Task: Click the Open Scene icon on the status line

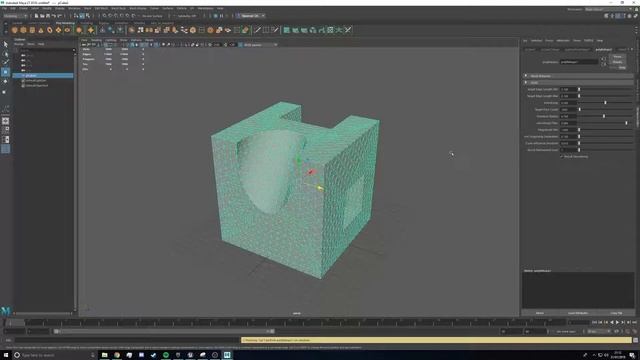Action: (42, 16)
